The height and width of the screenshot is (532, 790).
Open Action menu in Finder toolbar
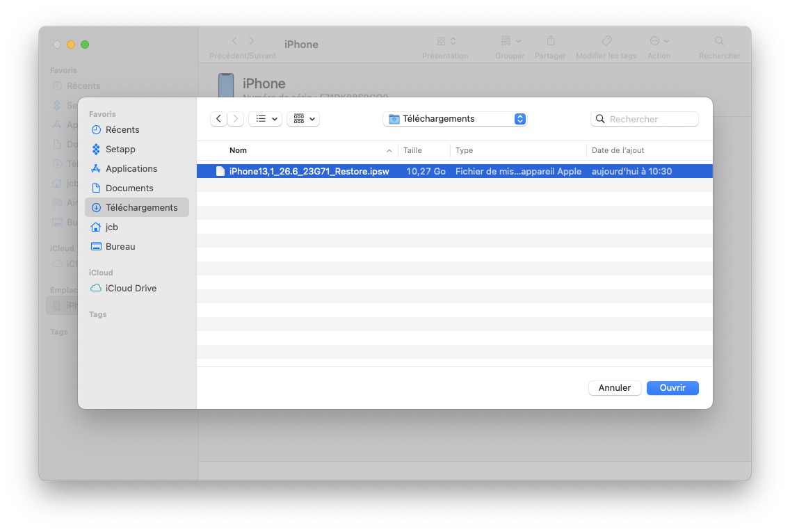tap(659, 47)
